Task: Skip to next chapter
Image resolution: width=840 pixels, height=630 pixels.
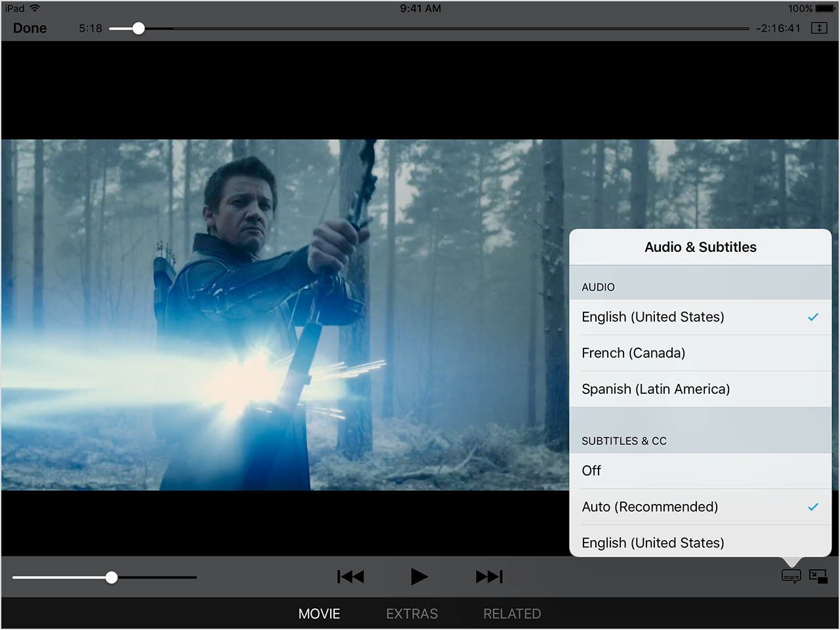Action: click(490, 577)
